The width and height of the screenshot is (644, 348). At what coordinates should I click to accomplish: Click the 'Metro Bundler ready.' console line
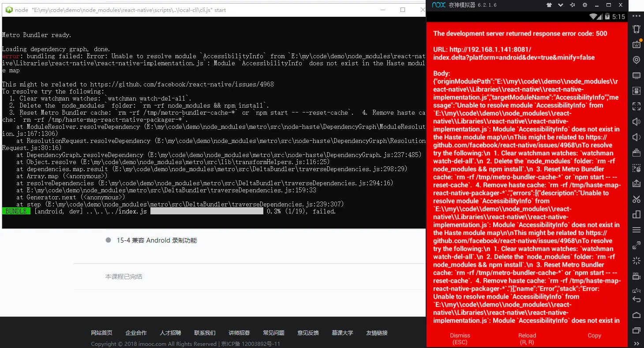click(x=37, y=35)
